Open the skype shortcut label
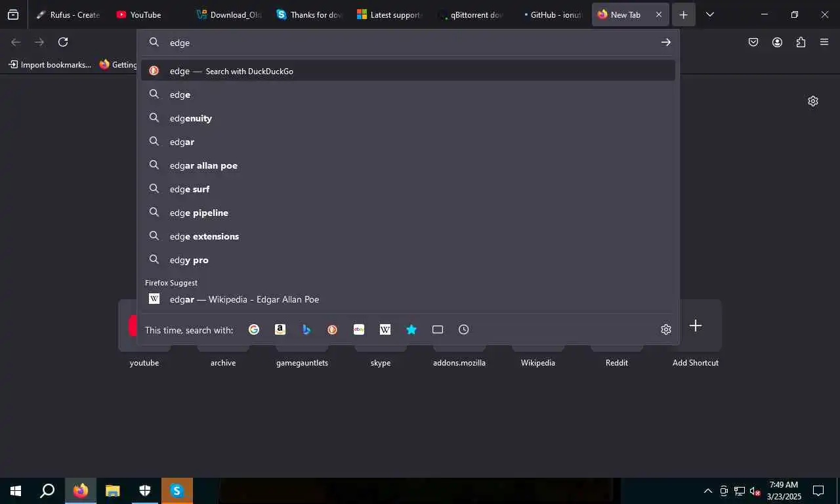 pos(381,362)
